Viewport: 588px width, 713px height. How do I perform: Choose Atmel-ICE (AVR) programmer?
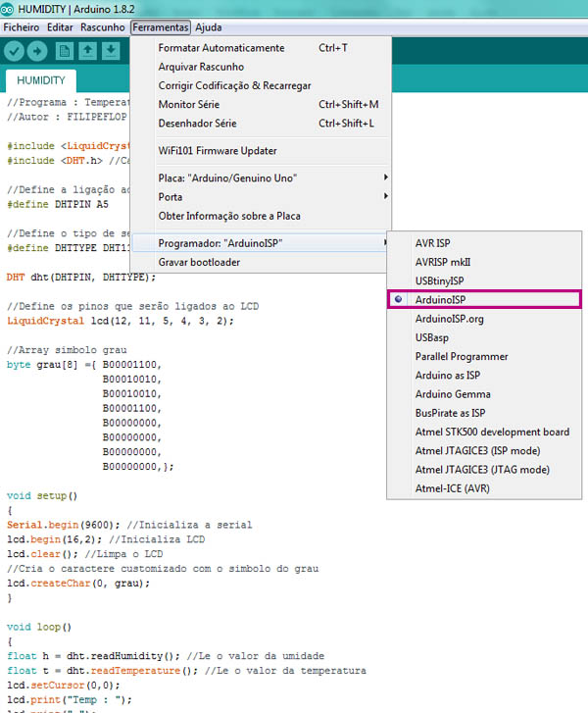484,488
